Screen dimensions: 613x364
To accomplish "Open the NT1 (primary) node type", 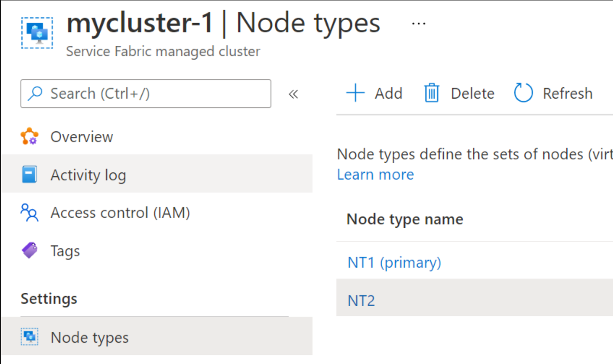I will (x=394, y=262).
